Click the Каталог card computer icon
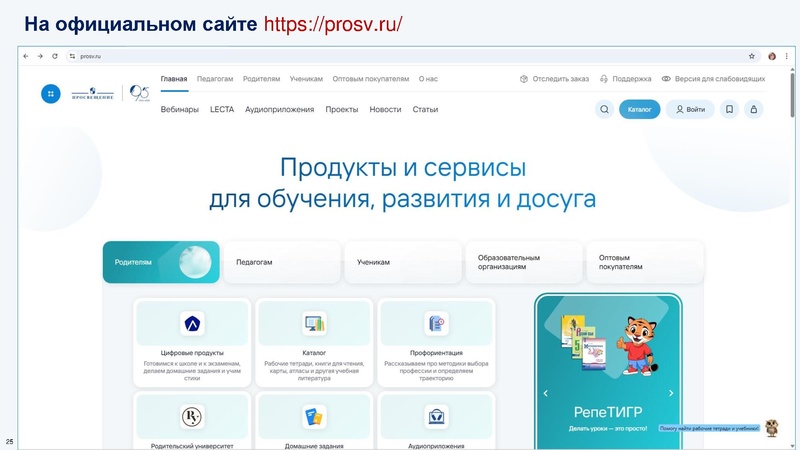 [x=314, y=323]
